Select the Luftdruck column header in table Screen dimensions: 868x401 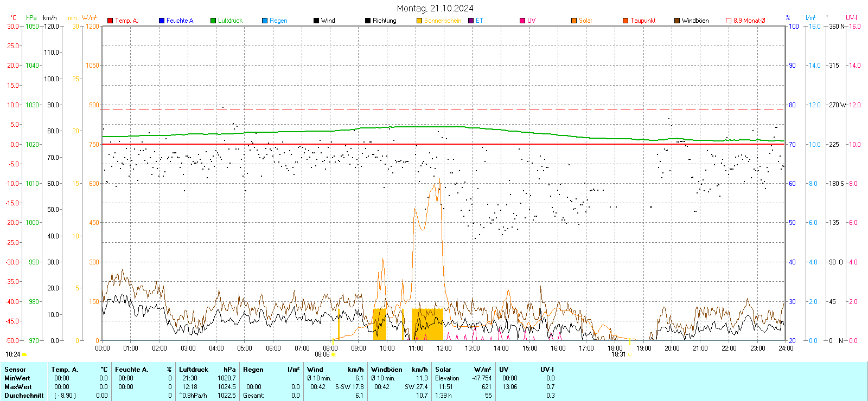coord(194,370)
